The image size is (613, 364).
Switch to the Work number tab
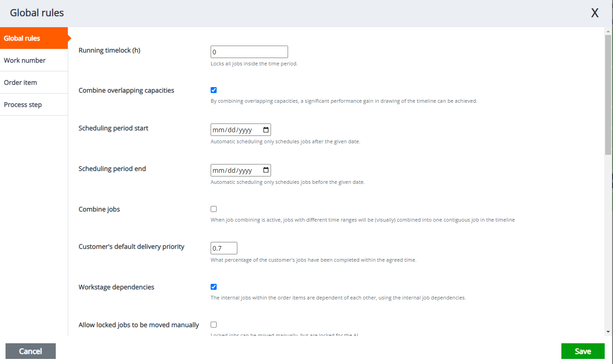point(25,60)
